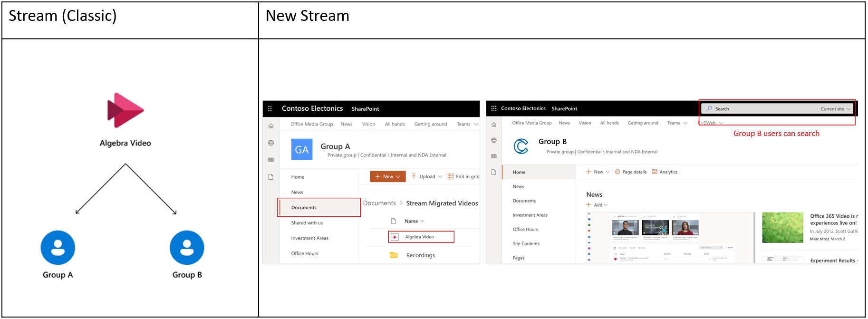Open Investment Areas in Group A navigation
The height and width of the screenshot is (319, 868).
pos(309,238)
